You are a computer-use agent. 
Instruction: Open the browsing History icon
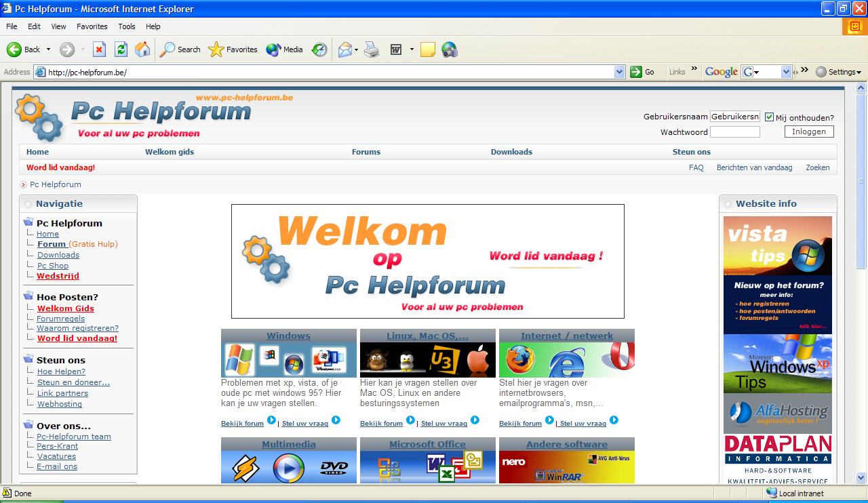(x=319, y=49)
